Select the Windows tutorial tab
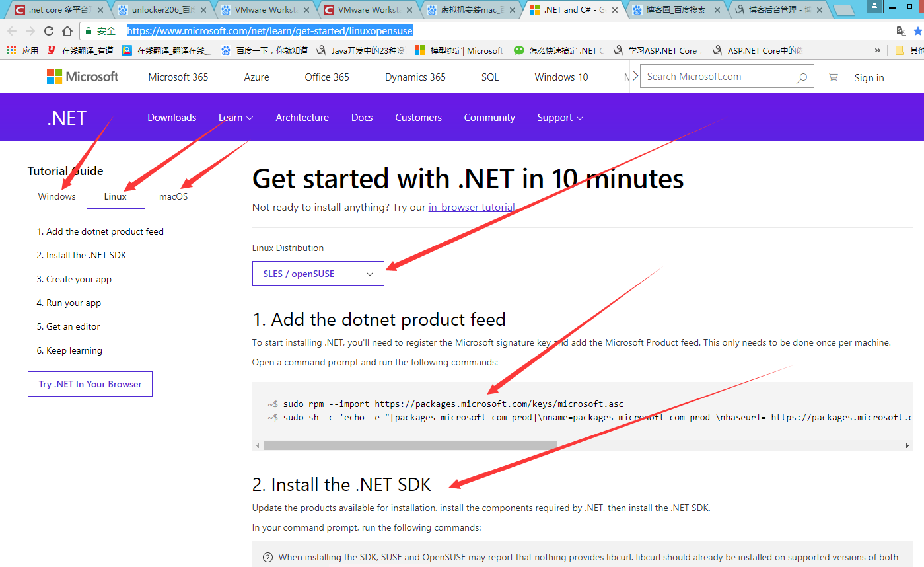The image size is (924, 567). (x=57, y=196)
